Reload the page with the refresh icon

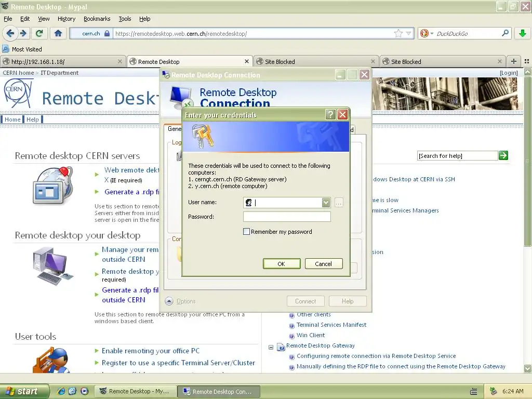tap(39, 33)
